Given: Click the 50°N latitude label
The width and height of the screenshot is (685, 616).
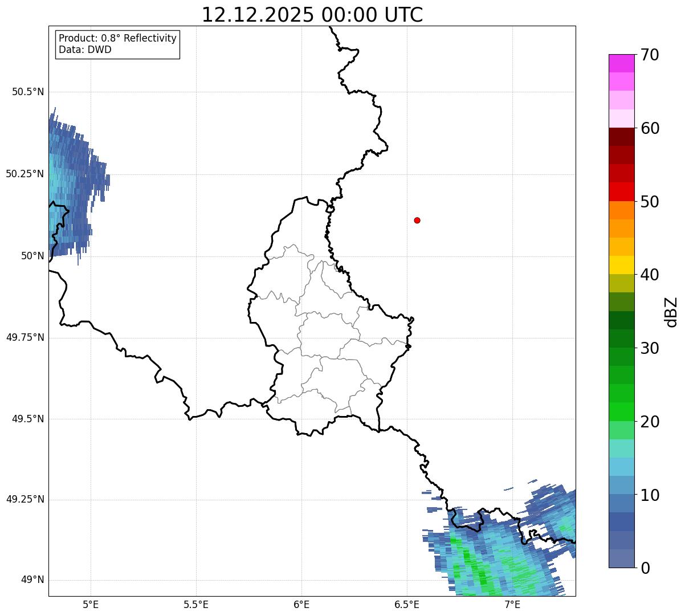Looking at the screenshot, I should point(32,256).
